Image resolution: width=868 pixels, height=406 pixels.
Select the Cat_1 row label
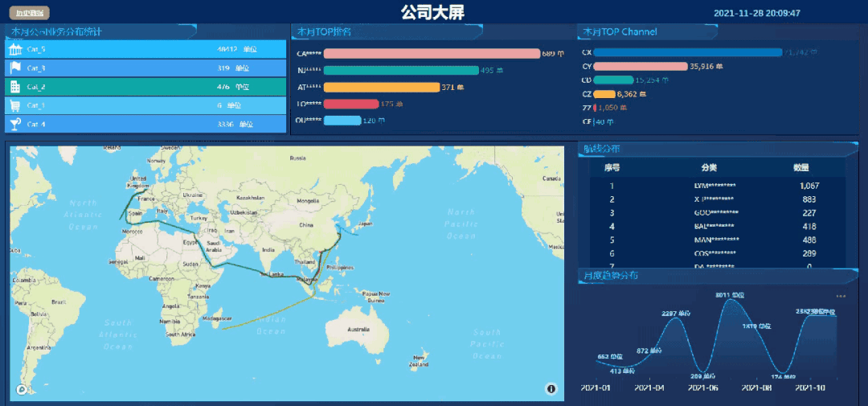tap(36, 105)
